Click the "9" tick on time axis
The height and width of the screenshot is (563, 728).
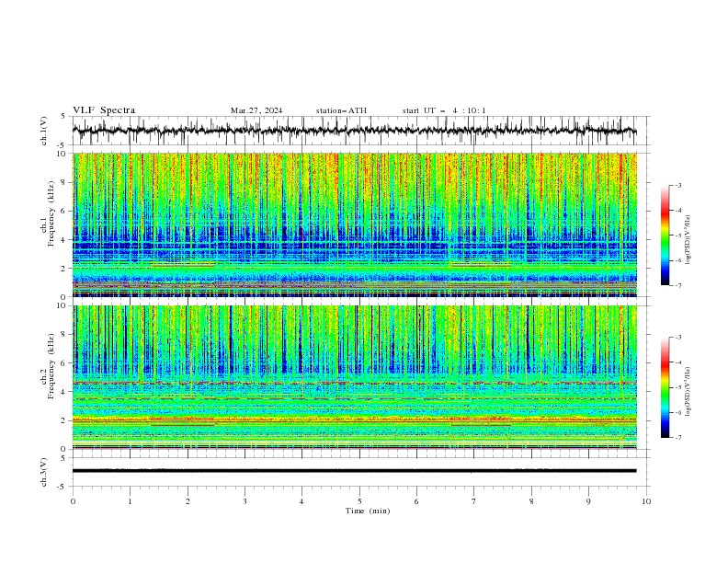click(588, 501)
